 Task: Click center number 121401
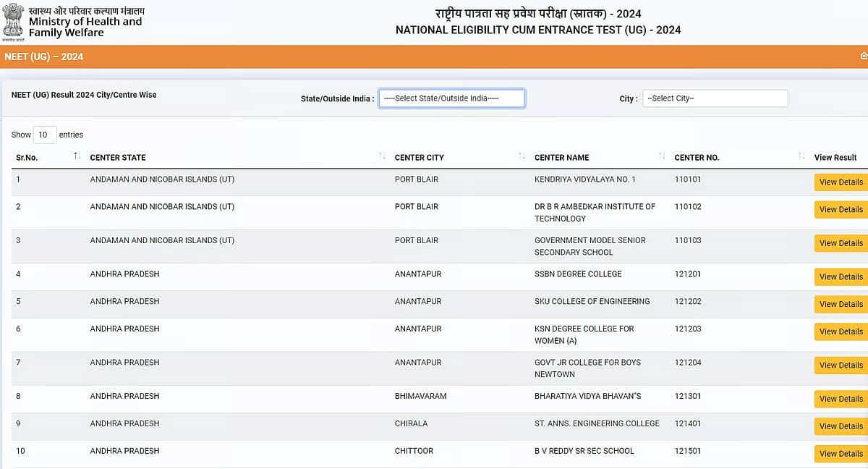pyautogui.click(x=688, y=423)
